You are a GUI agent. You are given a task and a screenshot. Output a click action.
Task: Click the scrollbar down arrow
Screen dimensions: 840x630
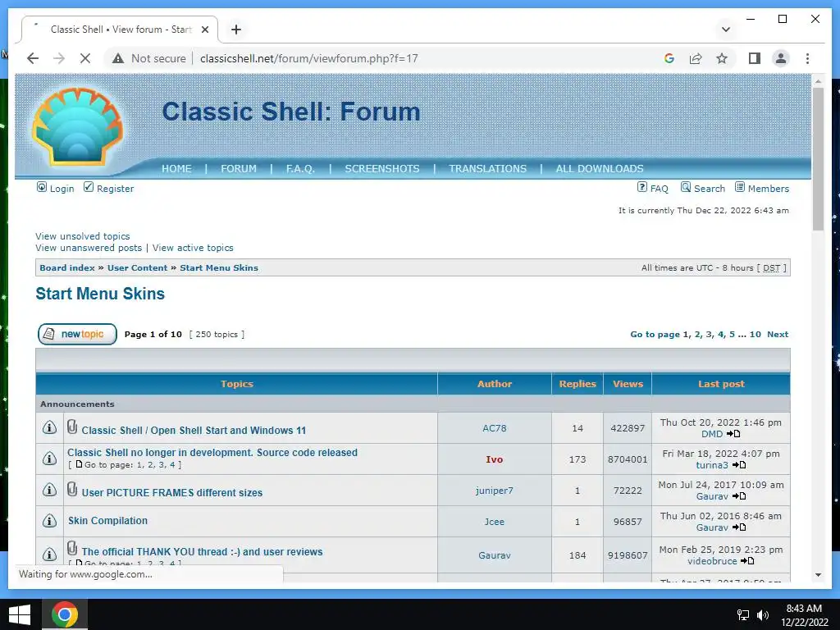tap(818, 575)
